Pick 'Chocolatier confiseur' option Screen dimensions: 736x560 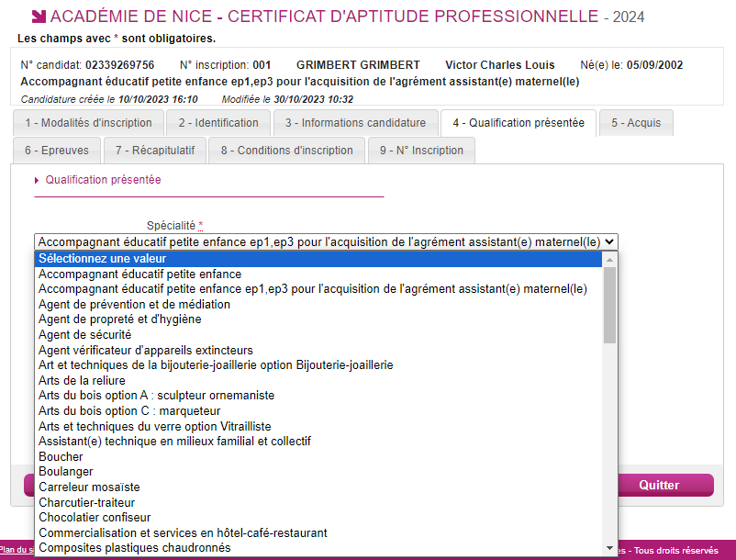[318, 518]
